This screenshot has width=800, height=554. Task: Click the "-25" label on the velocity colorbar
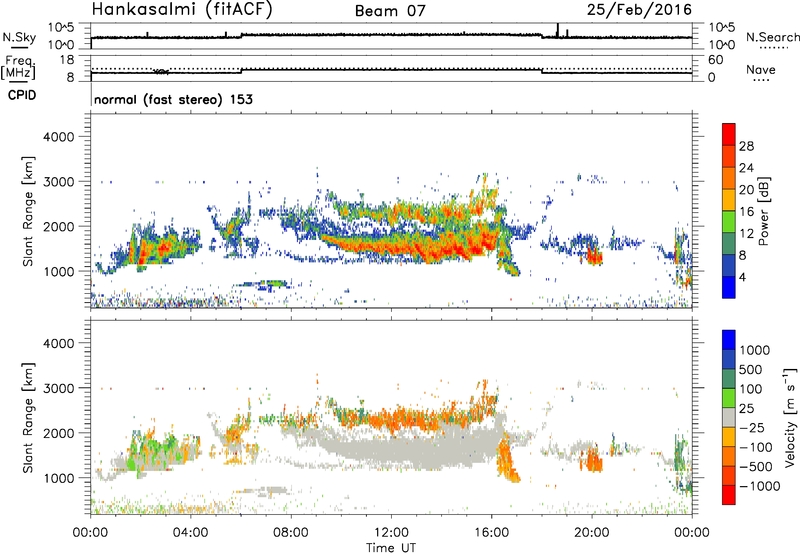(752, 428)
